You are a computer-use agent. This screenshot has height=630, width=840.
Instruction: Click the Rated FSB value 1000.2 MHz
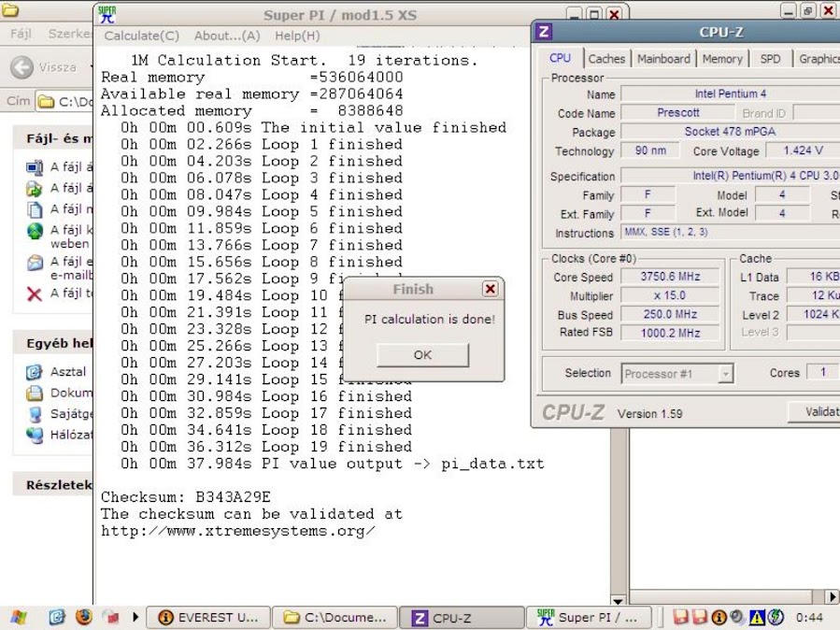coord(670,333)
